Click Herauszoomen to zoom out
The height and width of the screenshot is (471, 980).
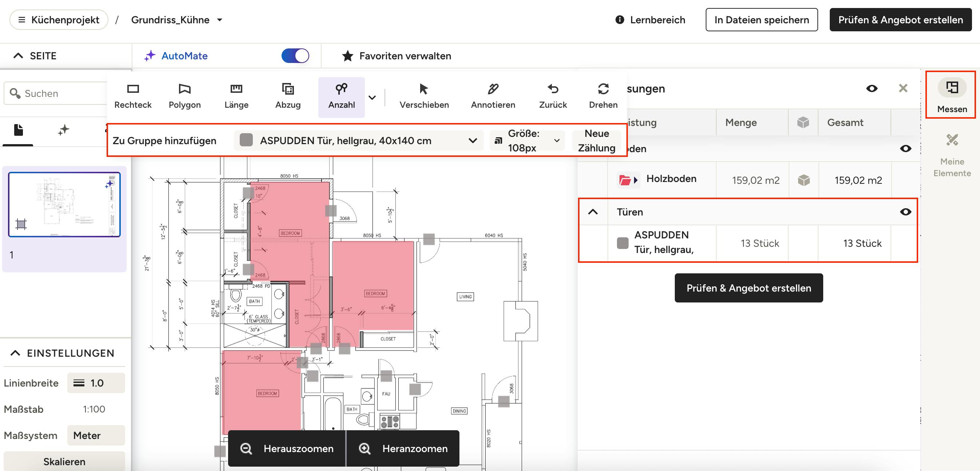click(x=287, y=448)
